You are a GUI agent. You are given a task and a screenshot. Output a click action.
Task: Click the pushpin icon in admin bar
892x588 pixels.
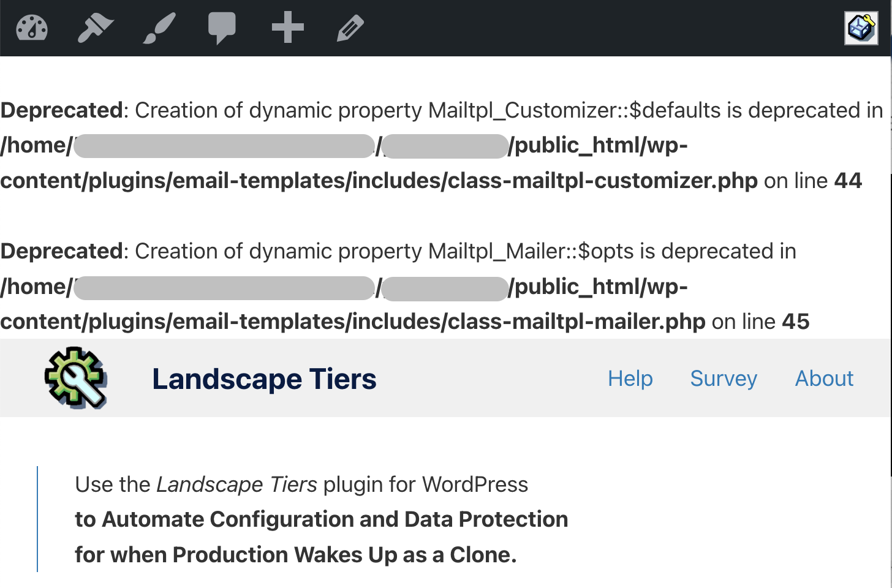(96, 28)
